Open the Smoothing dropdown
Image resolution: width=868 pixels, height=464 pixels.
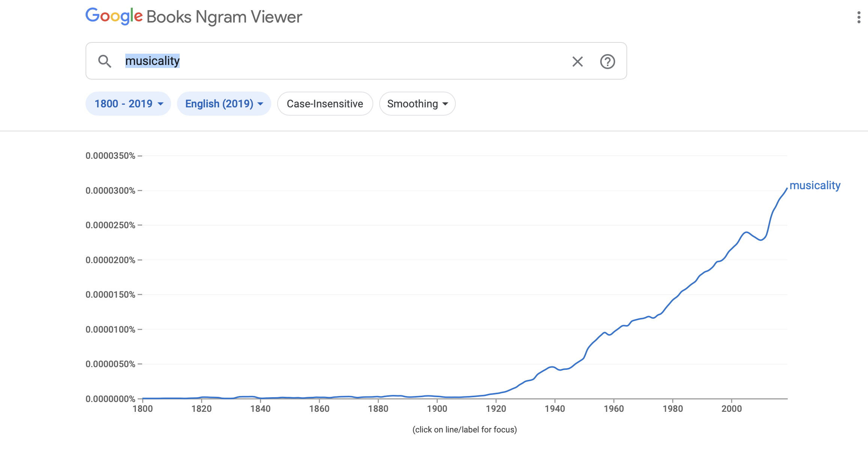[417, 104]
